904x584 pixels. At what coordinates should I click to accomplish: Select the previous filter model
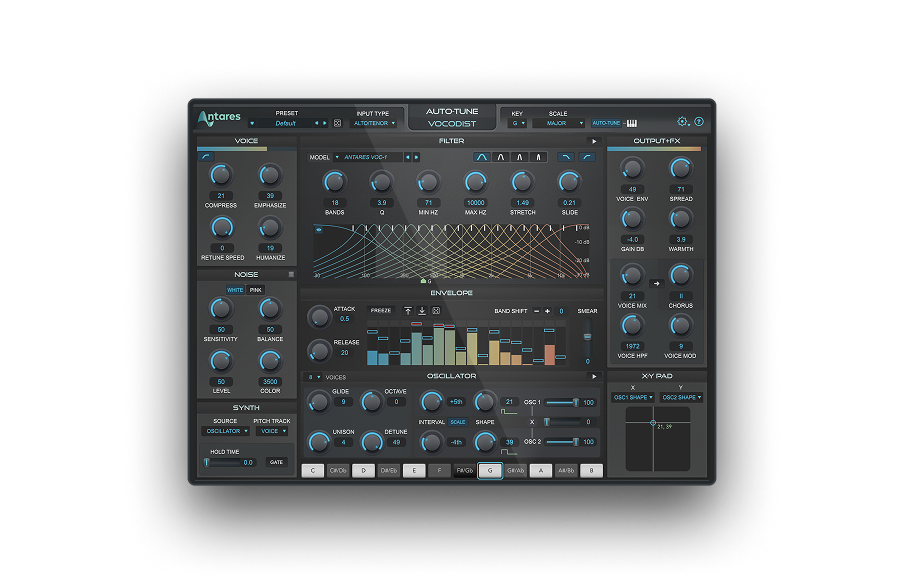pyautogui.click(x=408, y=157)
